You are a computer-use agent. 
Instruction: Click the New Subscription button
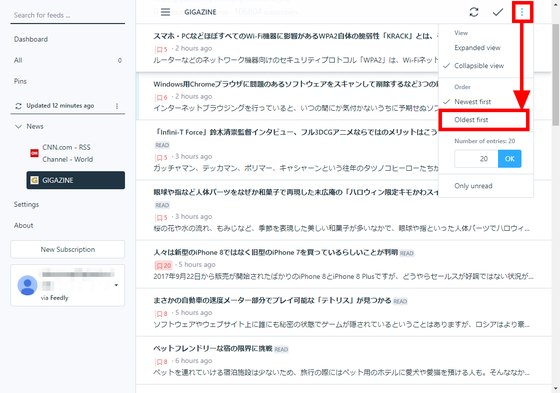tap(68, 249)
